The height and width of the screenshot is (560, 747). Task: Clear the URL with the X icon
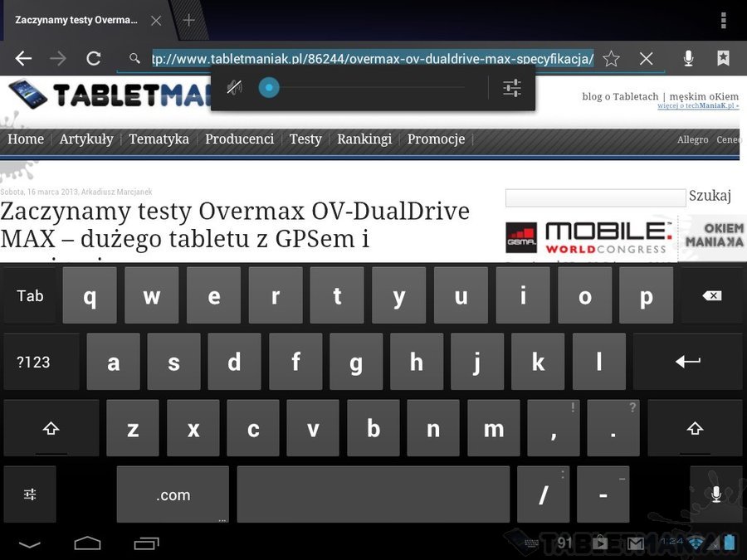click(646, 59)
